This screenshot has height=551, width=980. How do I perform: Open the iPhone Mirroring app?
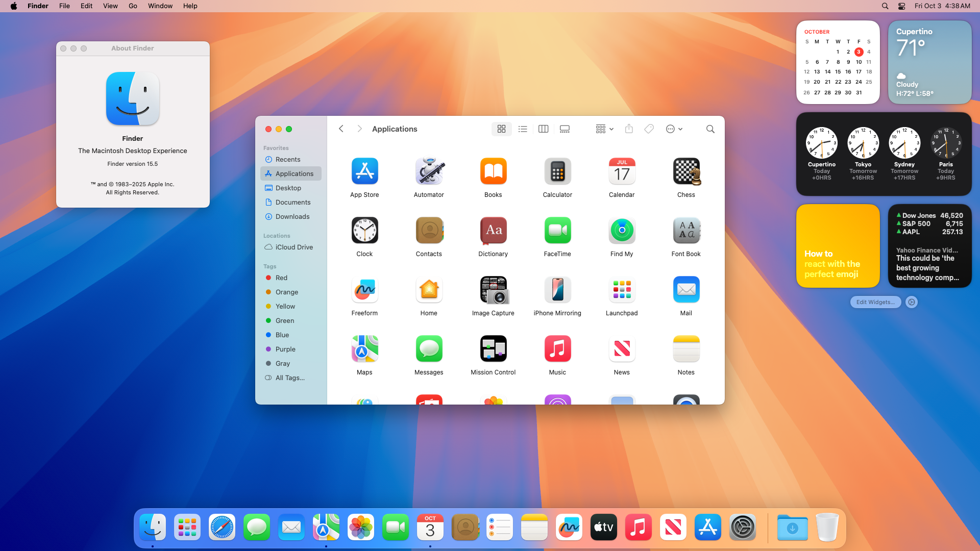tap(557, 290)
